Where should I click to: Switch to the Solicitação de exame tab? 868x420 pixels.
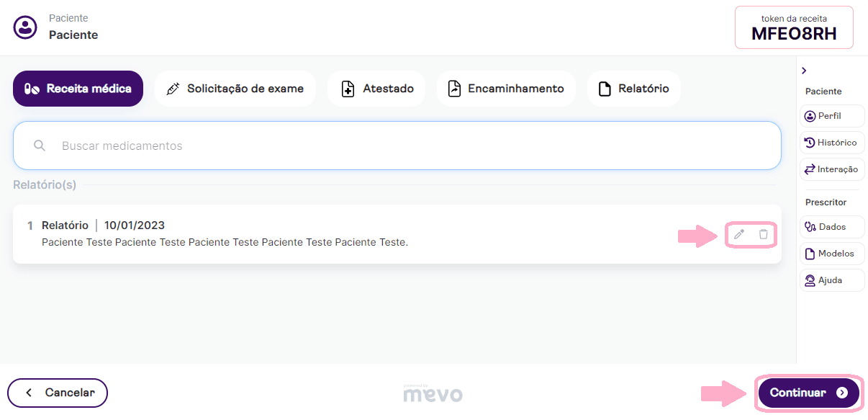[235, 89]
